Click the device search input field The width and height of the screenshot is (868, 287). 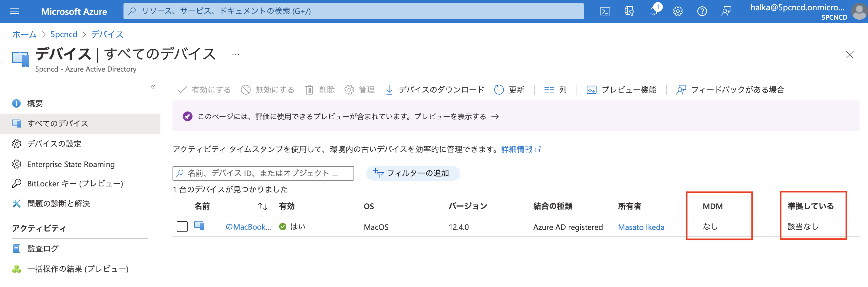point(263,173)
